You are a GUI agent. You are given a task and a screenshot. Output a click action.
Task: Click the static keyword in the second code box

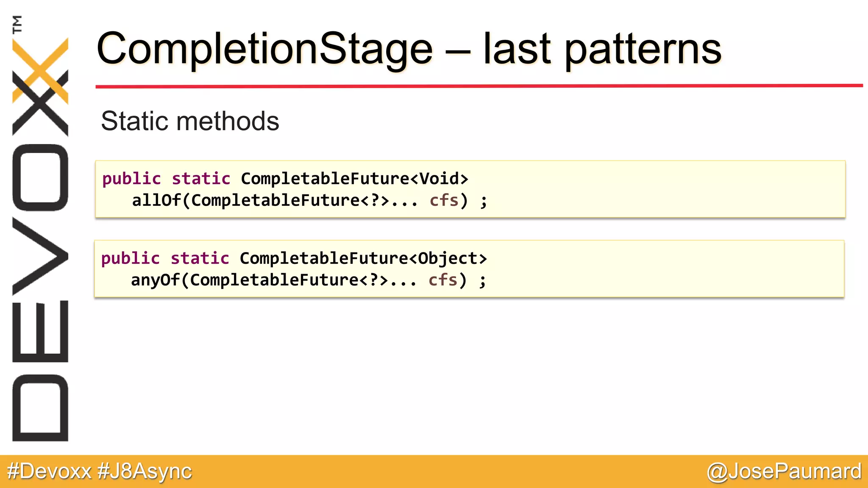(200, 258)
